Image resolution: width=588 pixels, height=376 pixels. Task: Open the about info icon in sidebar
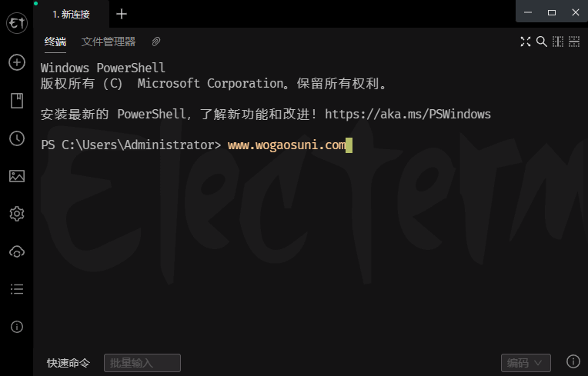[17, 327]
